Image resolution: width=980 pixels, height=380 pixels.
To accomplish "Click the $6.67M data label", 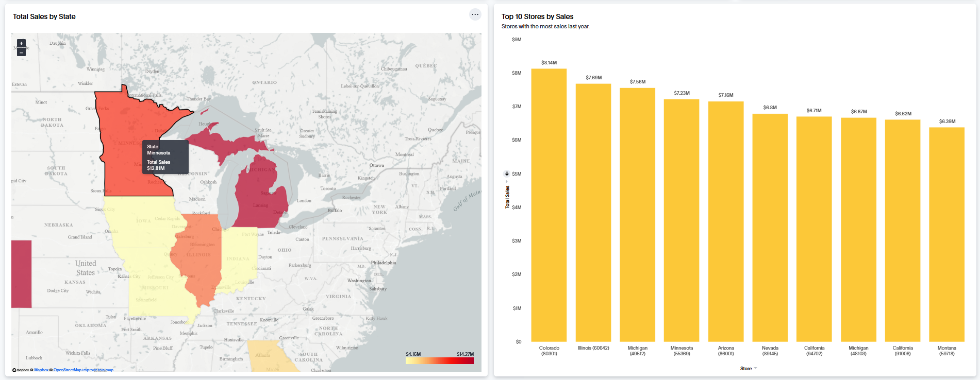I will [x=859, y=112].
